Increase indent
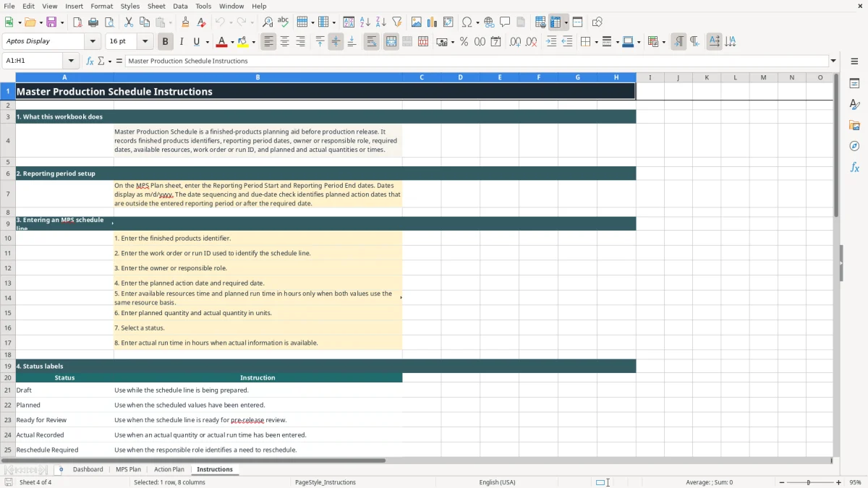 (551, 42)
